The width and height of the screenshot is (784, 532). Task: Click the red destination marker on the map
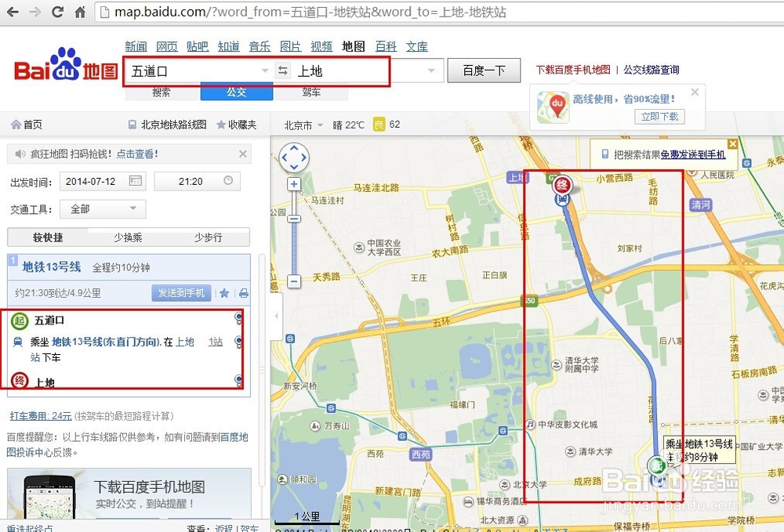(562, 186)
